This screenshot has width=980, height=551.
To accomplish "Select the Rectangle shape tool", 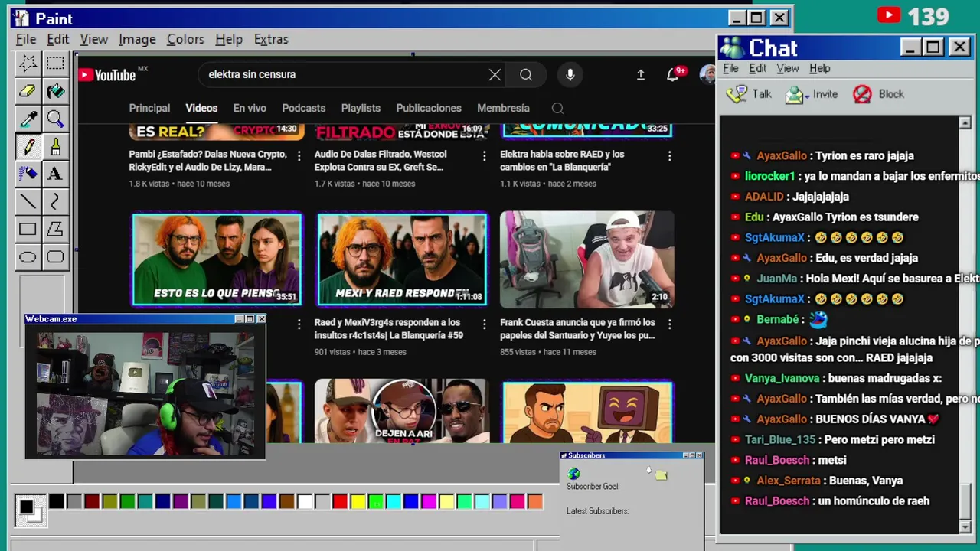I will click(x=28, y=229).
